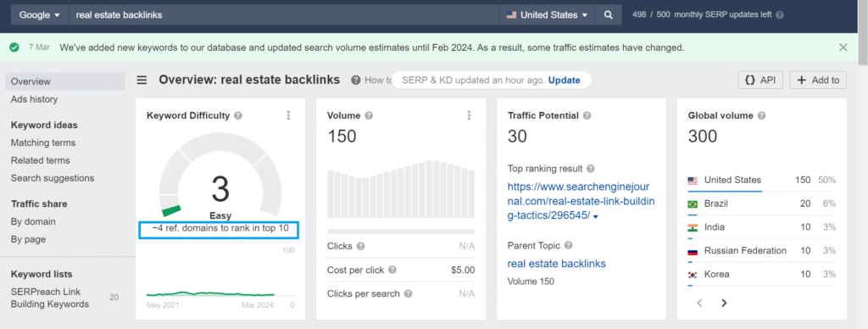
Task: Toggle sidebar with hamburger menu icon
Action: pos(142,81)
